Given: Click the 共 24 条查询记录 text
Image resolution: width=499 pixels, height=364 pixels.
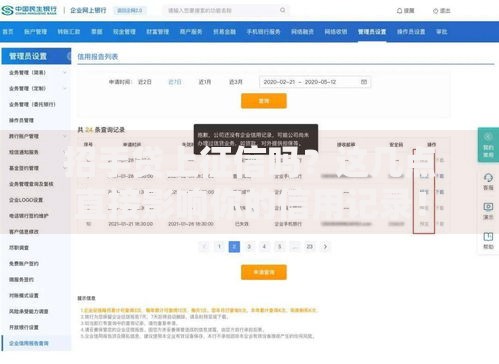Looking at the screenshot, I should coord(101,130).
